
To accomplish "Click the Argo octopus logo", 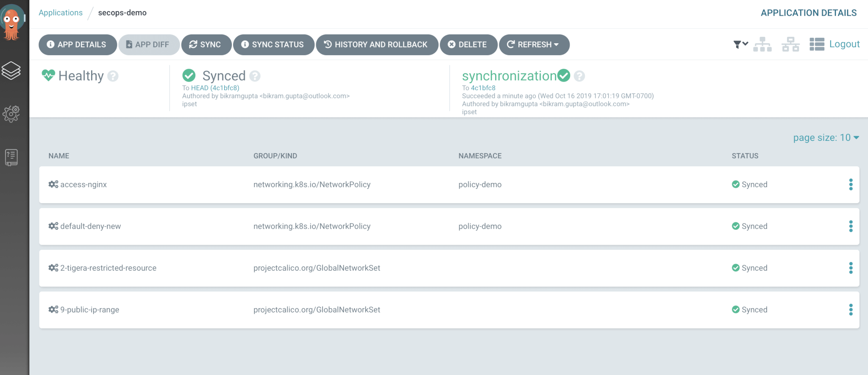I will coord(11,22).
